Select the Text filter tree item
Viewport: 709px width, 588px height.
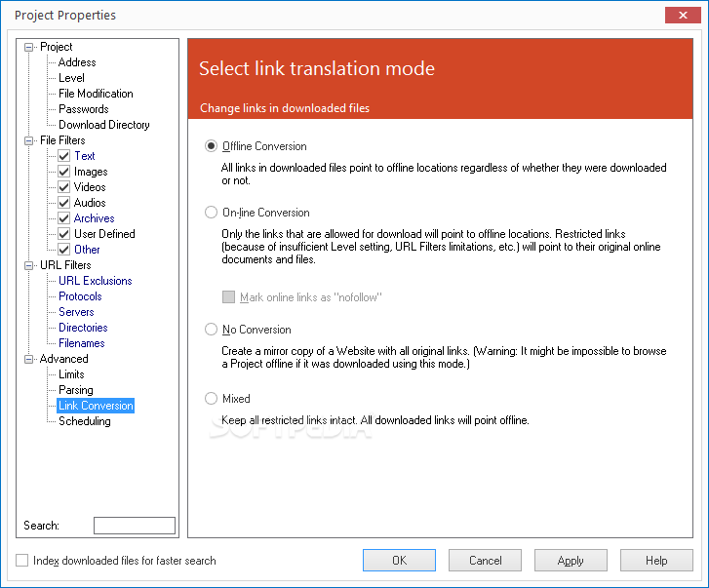[85, 156]
